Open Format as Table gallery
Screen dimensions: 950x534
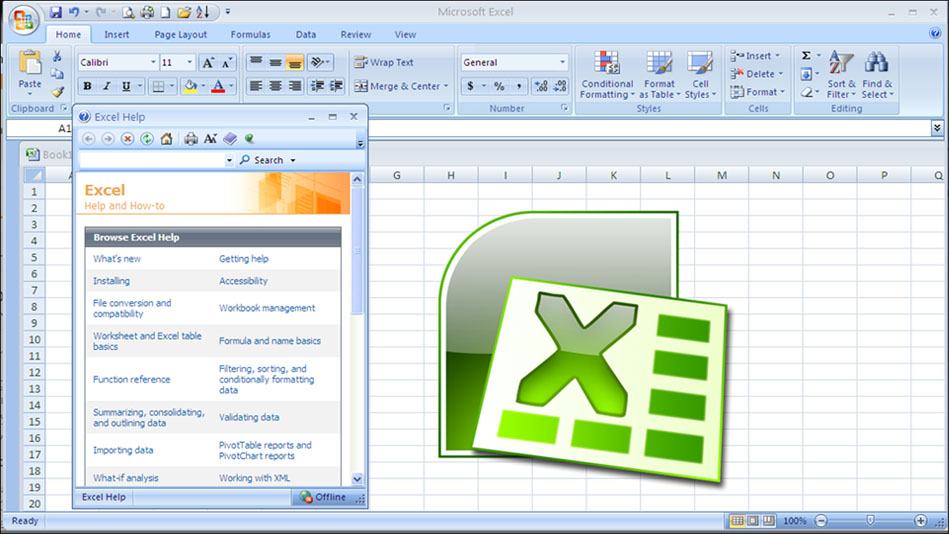(659, 75)
